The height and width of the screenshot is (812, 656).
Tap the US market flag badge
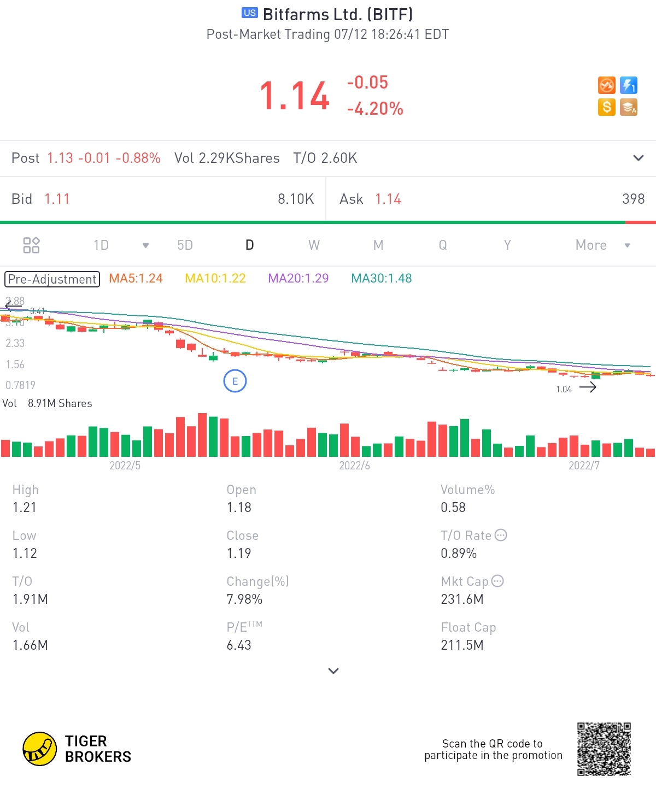click(250, 13)
